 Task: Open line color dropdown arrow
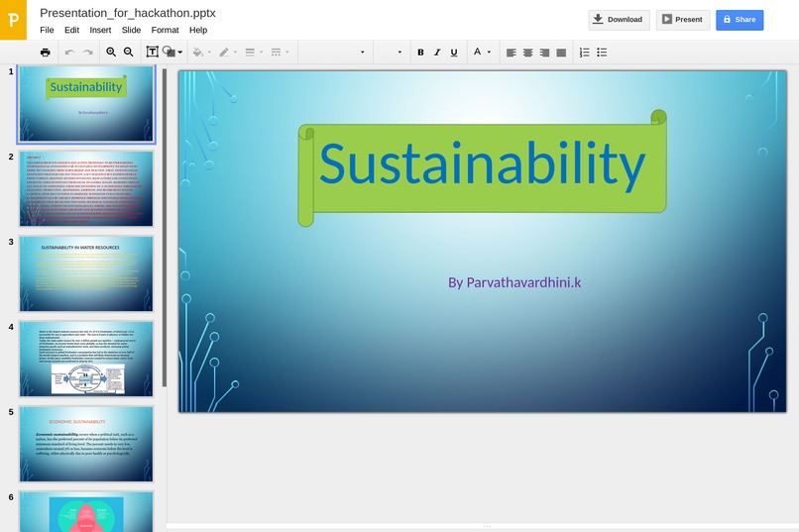(235, 53)
